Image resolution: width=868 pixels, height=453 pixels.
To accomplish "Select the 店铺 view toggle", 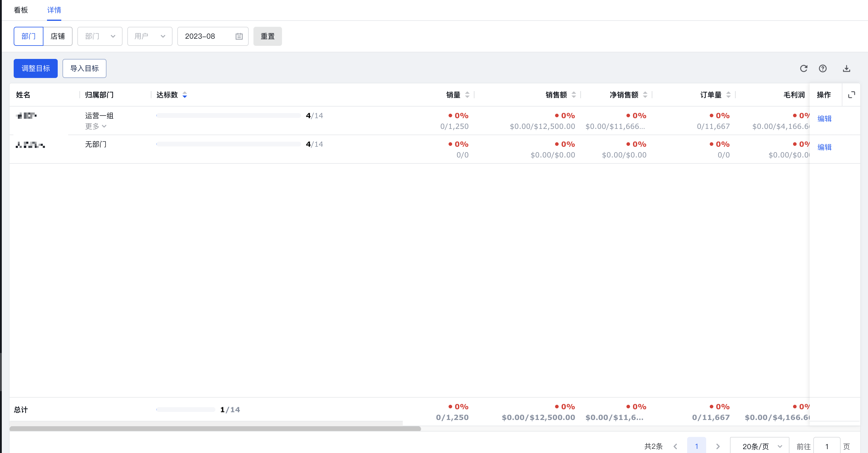I will pos(58,36).
